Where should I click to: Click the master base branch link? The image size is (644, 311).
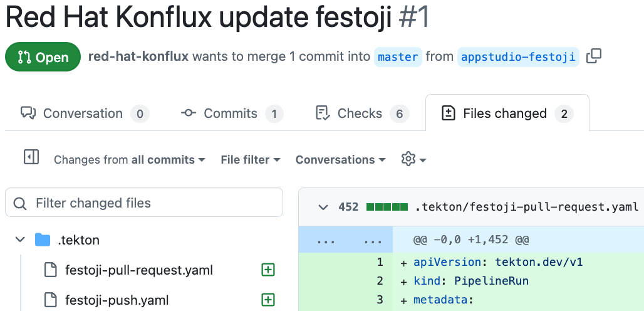pos(398,57)
